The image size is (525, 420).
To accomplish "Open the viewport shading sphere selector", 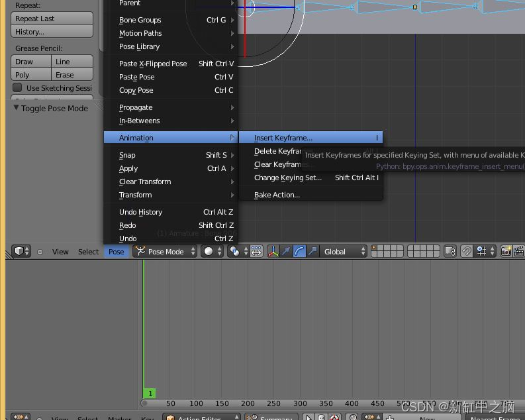I will (212, 251).
